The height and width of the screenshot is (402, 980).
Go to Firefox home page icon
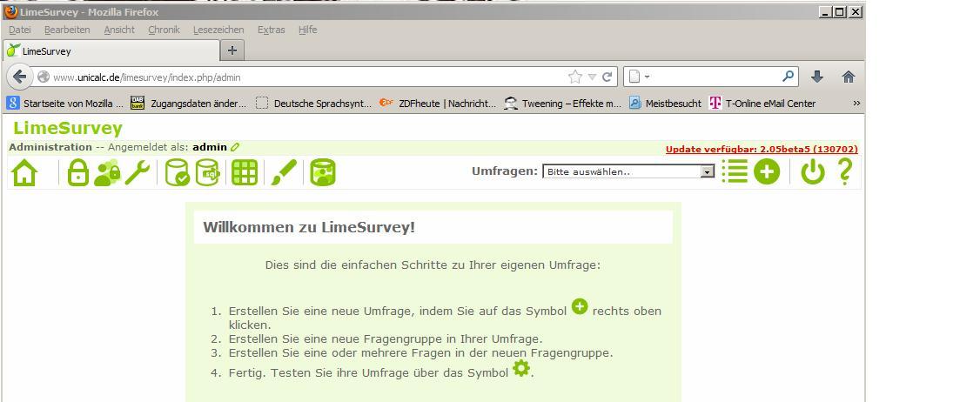[848, 77]
